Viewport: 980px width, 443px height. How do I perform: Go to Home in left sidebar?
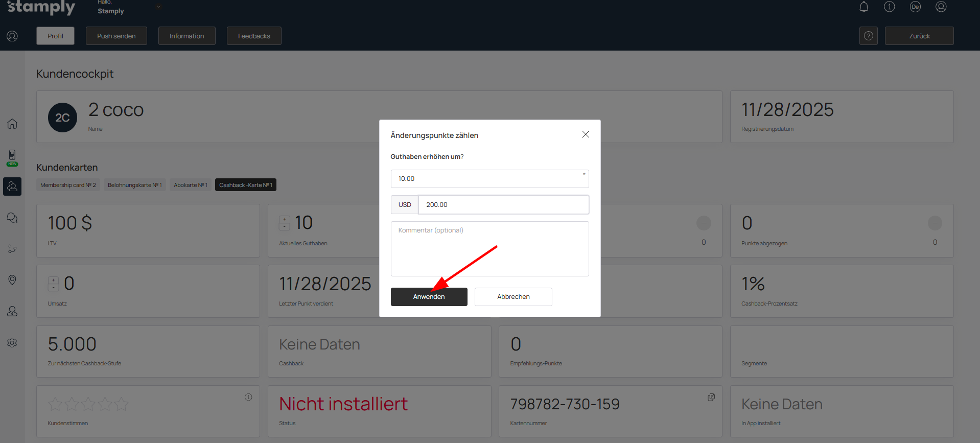pyautogui.click(x=12, y=124)
